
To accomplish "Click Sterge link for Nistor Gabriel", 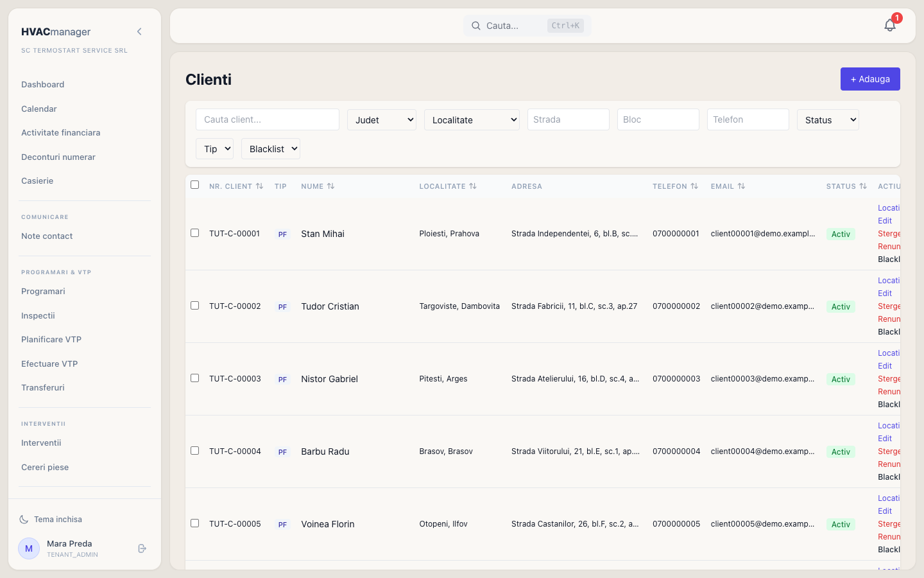I will tap(889, 379).
